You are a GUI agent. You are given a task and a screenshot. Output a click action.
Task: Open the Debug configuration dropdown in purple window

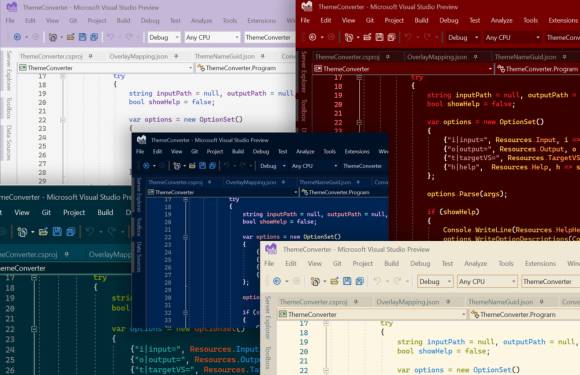[163, 37]
